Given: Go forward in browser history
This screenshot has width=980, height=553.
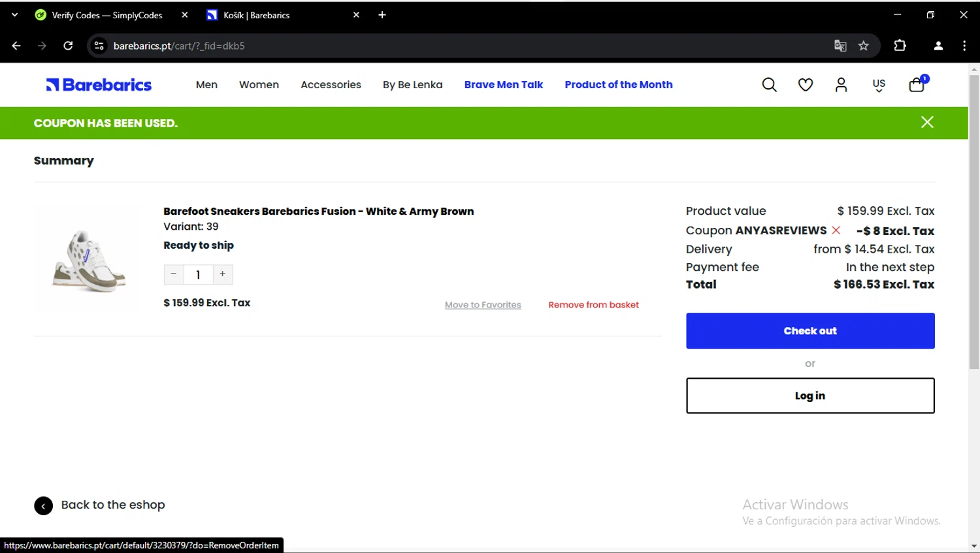Looking at the screenshot, I should coord(42,46).
